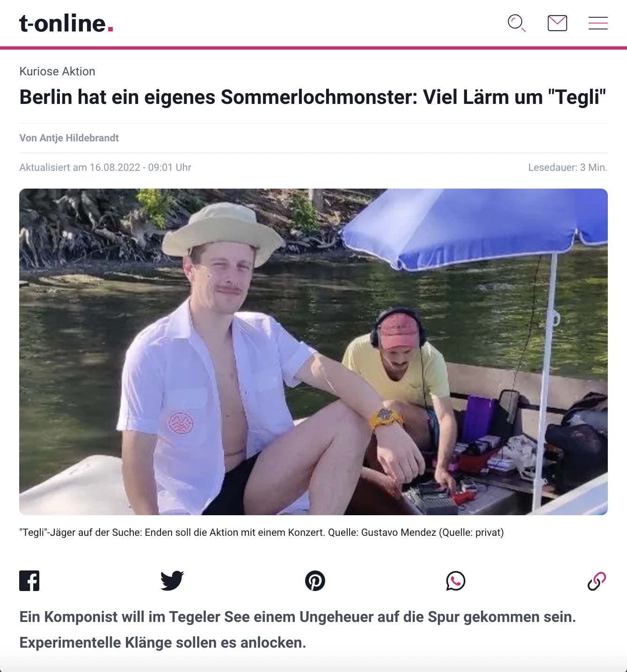Open the hamburger menu

[x=598, y=23]
